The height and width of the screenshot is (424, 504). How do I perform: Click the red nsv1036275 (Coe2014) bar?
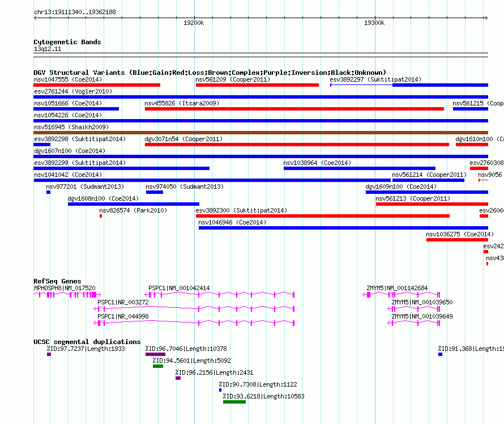coord(457,240)
